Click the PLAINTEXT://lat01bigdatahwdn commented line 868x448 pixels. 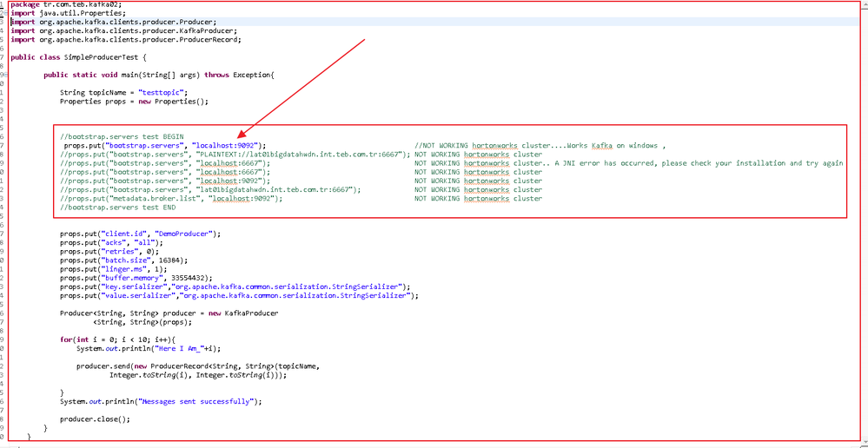235,155
